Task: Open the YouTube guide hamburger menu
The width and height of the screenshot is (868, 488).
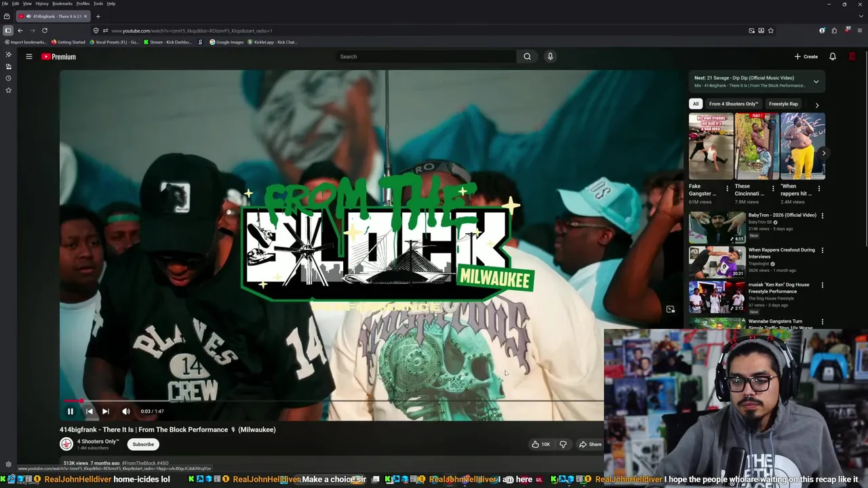Action: coord(29,57)
